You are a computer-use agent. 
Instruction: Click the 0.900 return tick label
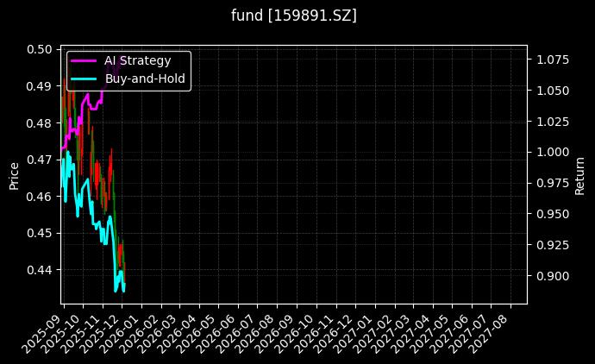pos(553,276)
